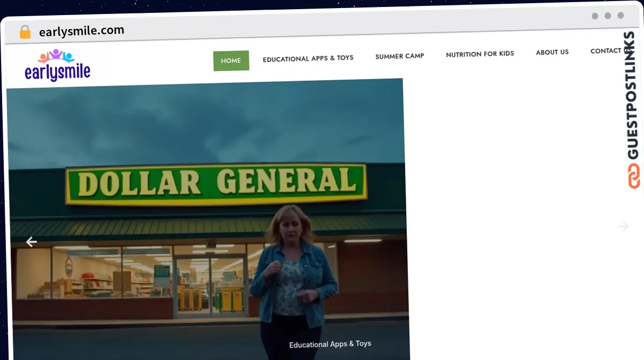Navigate to Nutrition For Kids
644x360 pixels.
tap(480, 54)
